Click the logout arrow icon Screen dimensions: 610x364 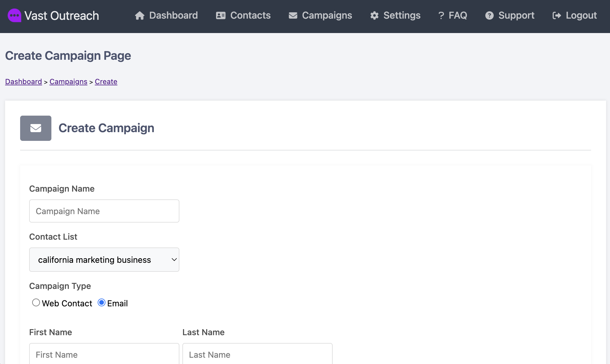(x=557, y=16)
